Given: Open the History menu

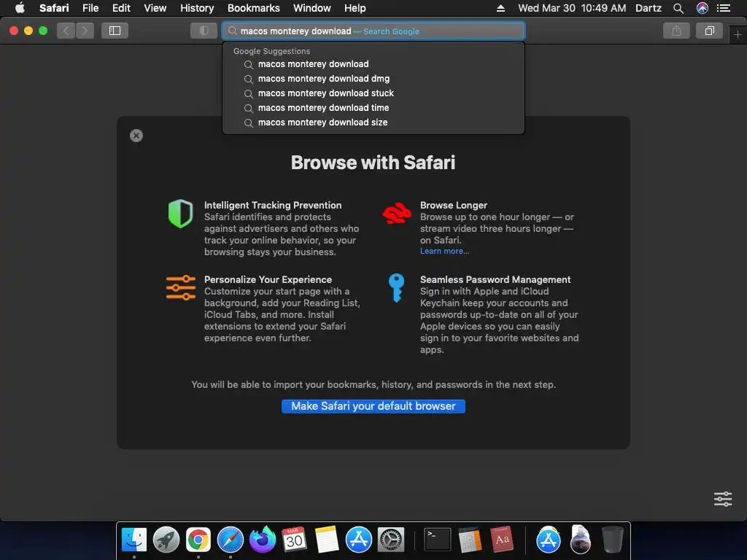Looking at the screenshot, I should pyautogui.click(x=197, y=8).
